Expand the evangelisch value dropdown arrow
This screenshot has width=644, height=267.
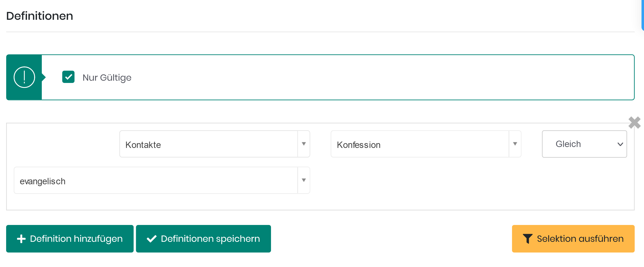(x=304, y=180)
